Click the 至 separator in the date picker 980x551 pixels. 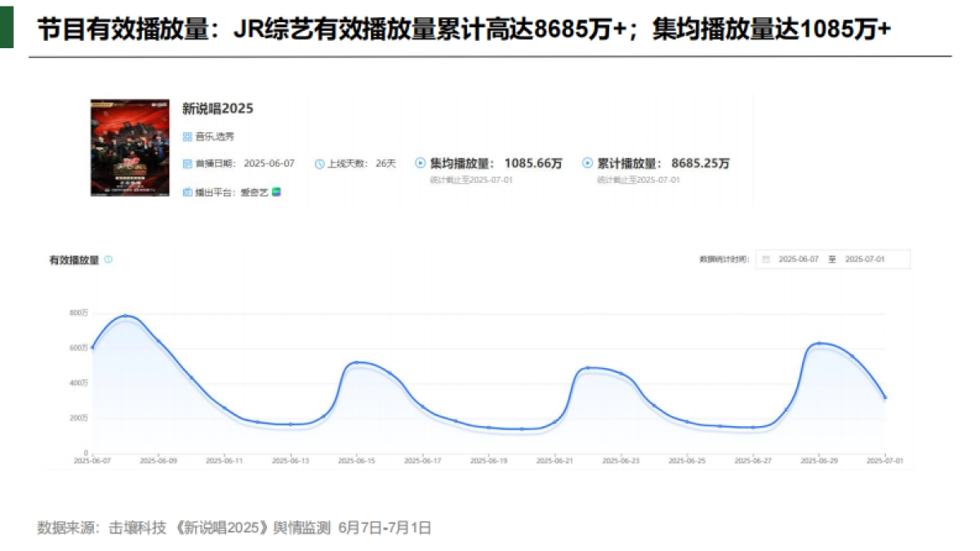pos(832,259)
